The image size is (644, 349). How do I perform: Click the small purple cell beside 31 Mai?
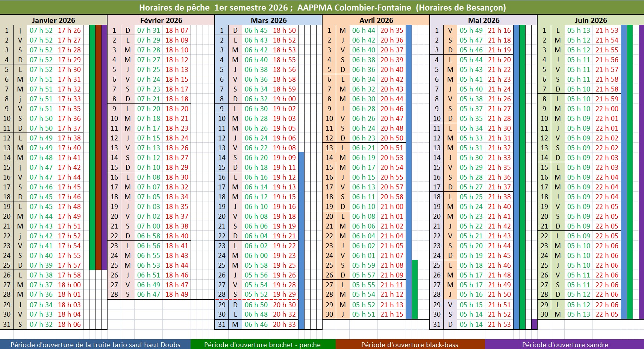pos(534,324)
